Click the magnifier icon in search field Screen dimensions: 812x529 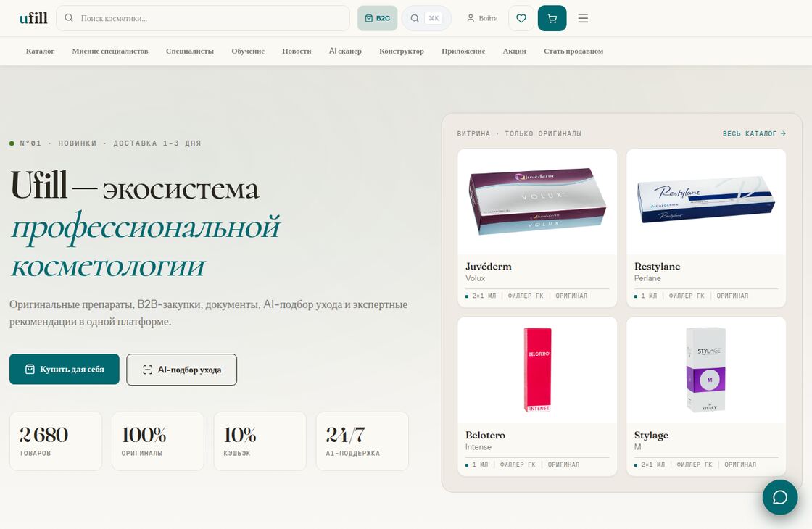(68, 18)
